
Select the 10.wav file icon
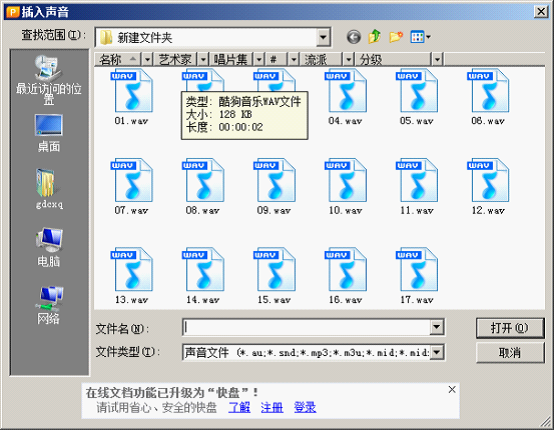[346, 180]
